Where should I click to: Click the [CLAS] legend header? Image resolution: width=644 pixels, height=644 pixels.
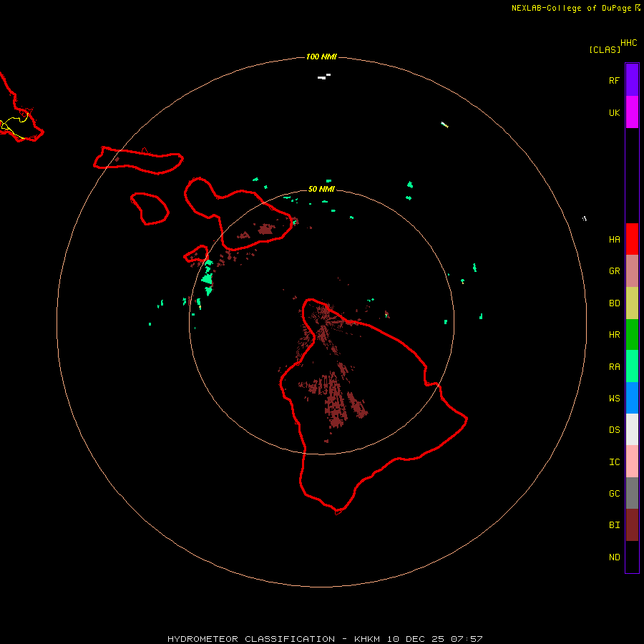605,49
